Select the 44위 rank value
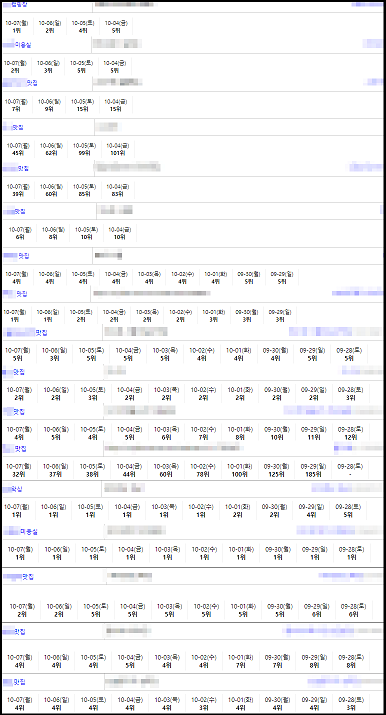 [129, 474]
